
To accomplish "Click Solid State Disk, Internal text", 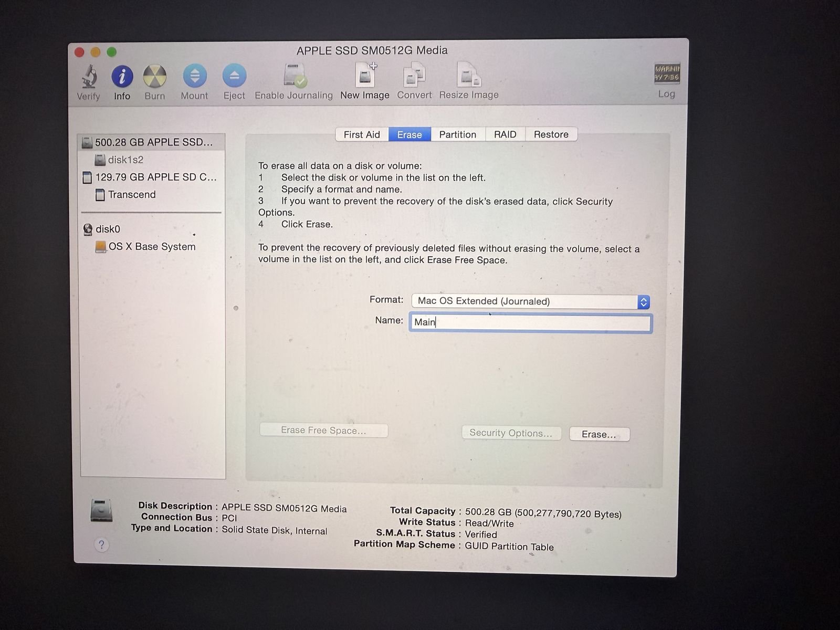I will 274,530.
